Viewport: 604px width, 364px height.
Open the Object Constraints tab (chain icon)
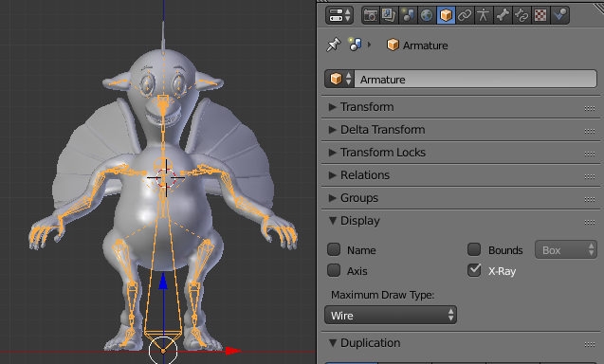(465, 15)
